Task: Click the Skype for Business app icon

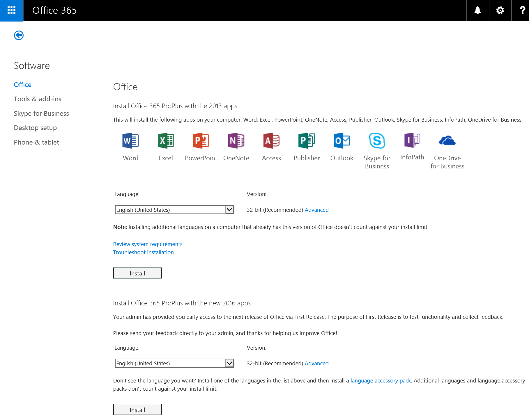Action: tap(377, 141)
